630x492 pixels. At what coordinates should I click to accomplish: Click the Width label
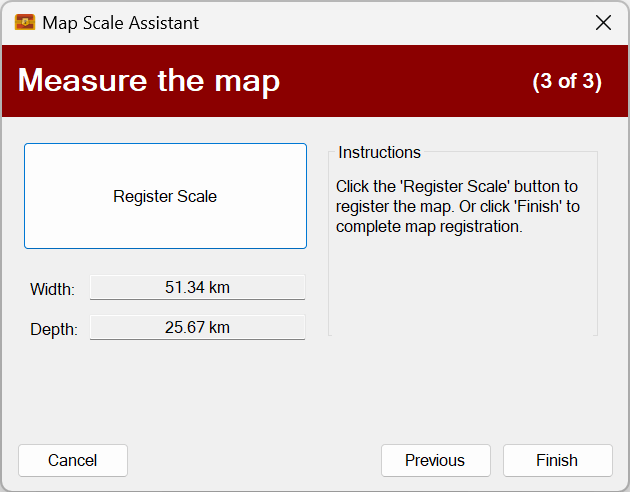(x=52, y=289)
